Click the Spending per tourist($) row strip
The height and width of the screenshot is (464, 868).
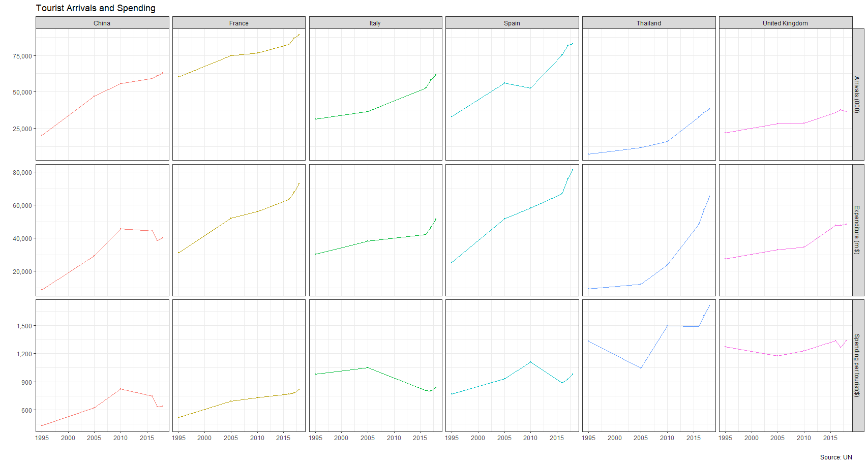(857, 365)
